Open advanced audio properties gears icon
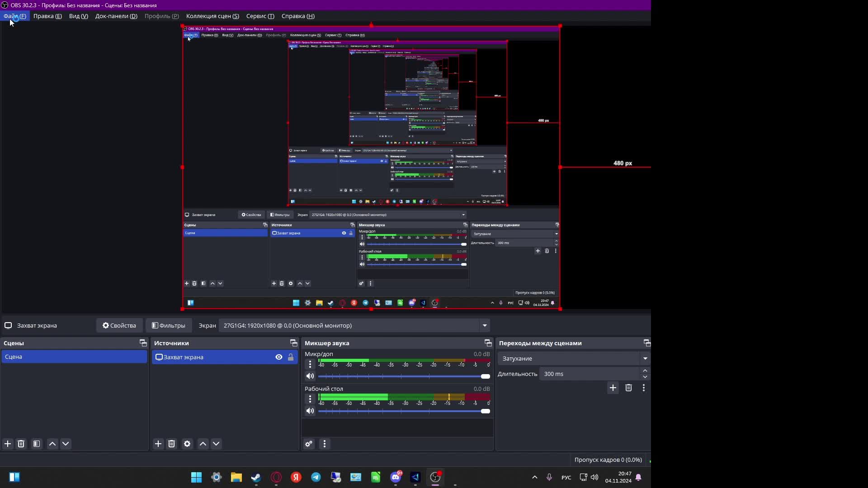 tap(309, 444)
